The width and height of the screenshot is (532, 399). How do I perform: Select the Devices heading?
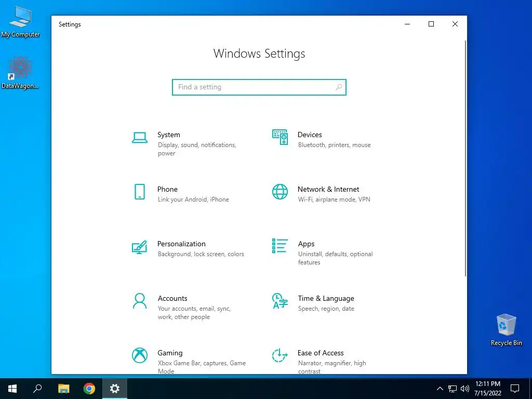click(310, 135)
